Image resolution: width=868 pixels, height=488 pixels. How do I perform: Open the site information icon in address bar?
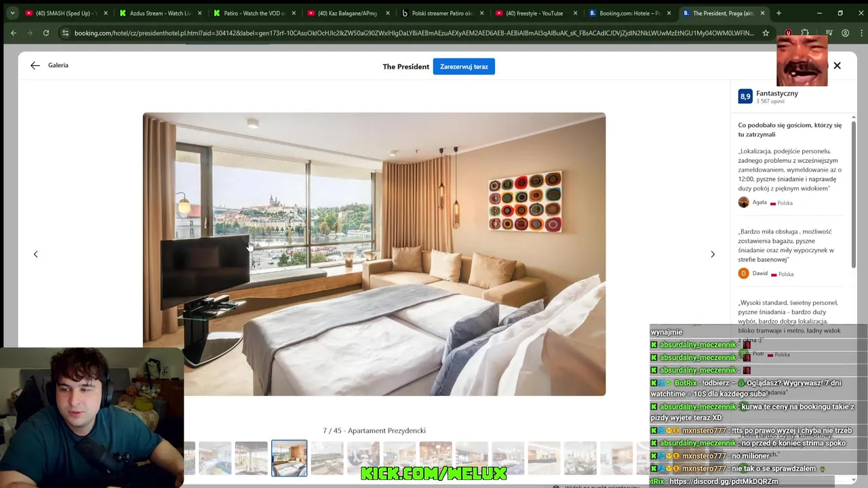66,33
